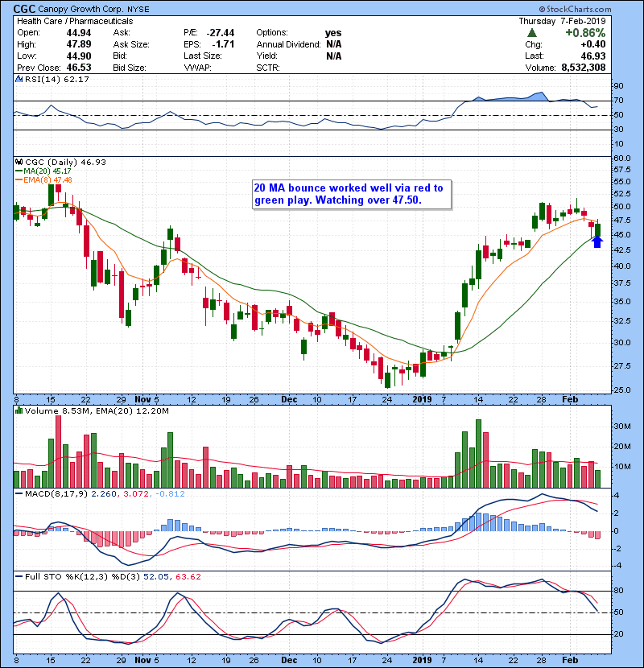
Task: Select the Volume figure 8,532,308
Action: point(584,68)
